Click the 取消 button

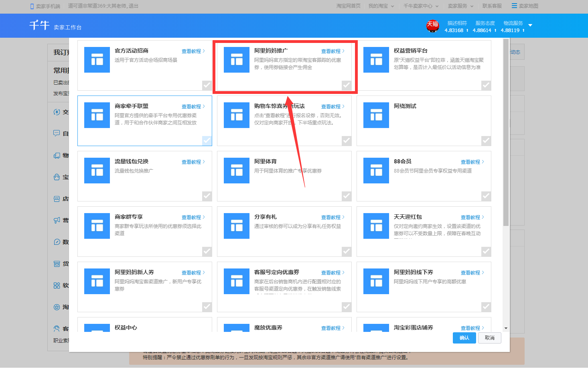point(490,338)
